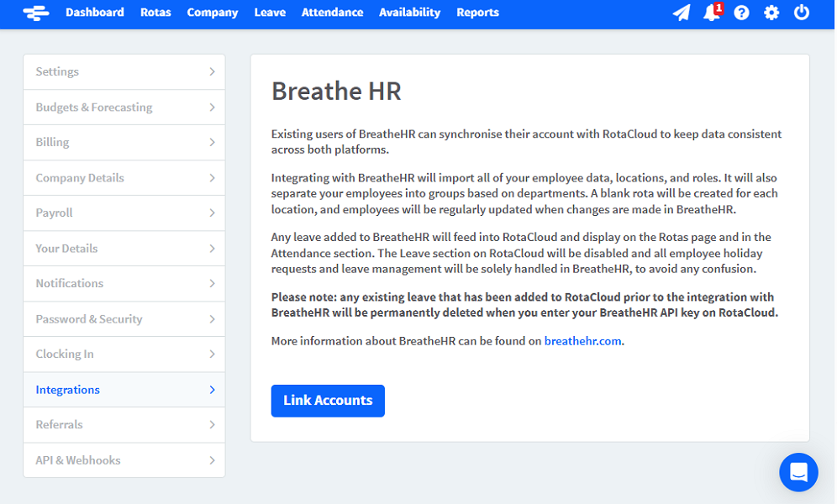Click the Integrations row chevron
This screenshot has width=837, height=504.
click(x=212, y=390)
